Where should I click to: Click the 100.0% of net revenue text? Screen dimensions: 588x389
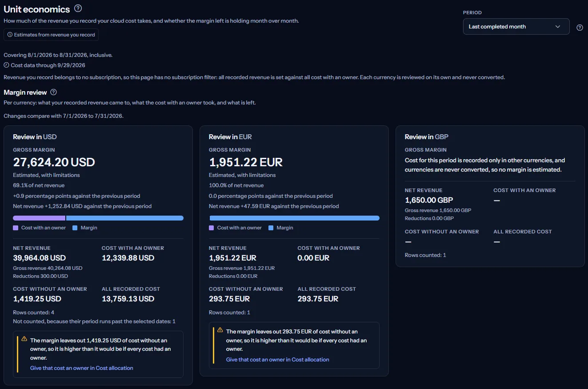236,185
